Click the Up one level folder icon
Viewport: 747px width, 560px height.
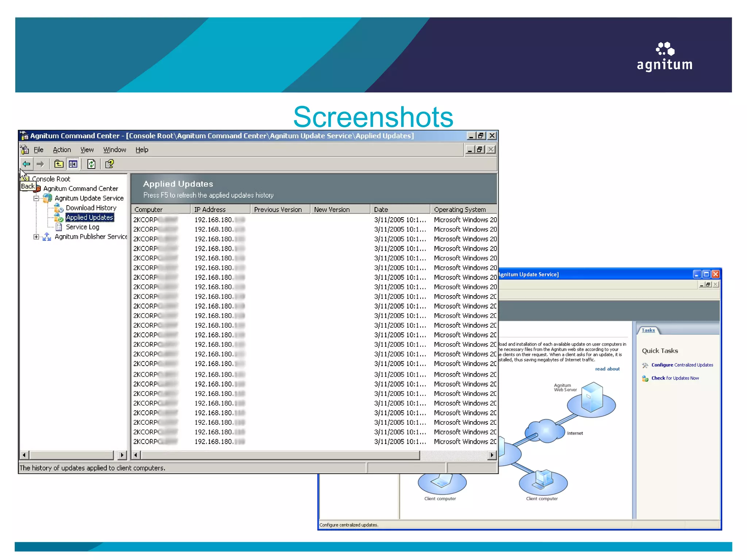[x=59, y=164]
